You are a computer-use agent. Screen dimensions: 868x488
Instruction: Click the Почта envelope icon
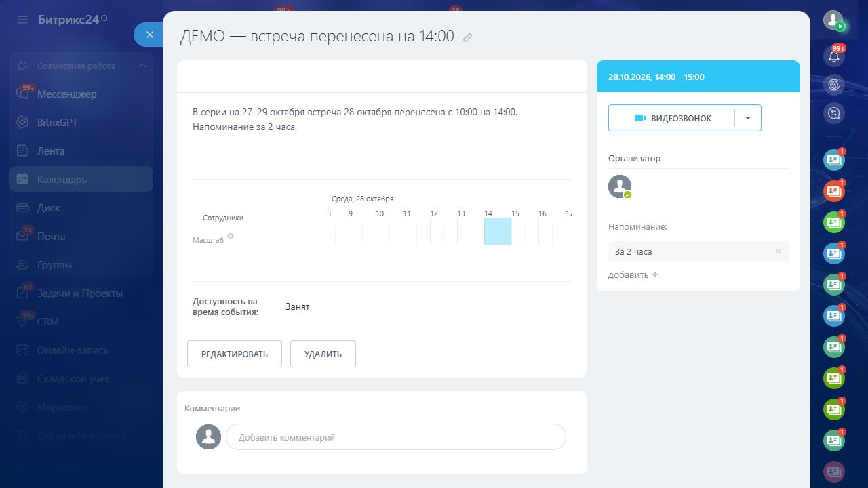pos(22,237)
